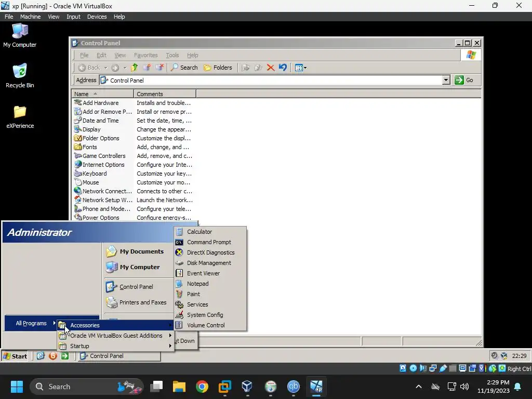
Task: Expand Oracle VM VirtualBox Guest Additions submenu
Action: point(115,336)
